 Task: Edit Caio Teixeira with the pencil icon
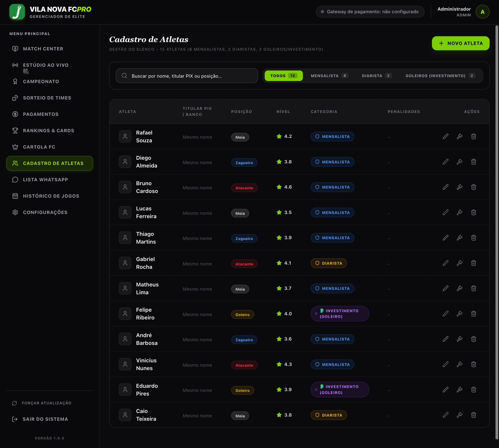pyautogui.click(x=445, y=415)
